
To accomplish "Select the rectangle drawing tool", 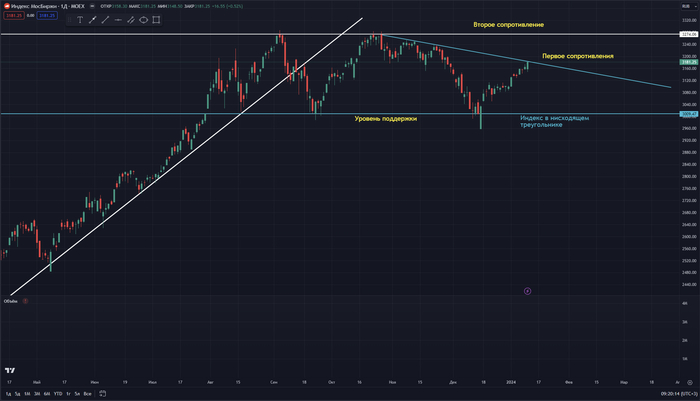I will pyautogui.click(x=156, y=20).
